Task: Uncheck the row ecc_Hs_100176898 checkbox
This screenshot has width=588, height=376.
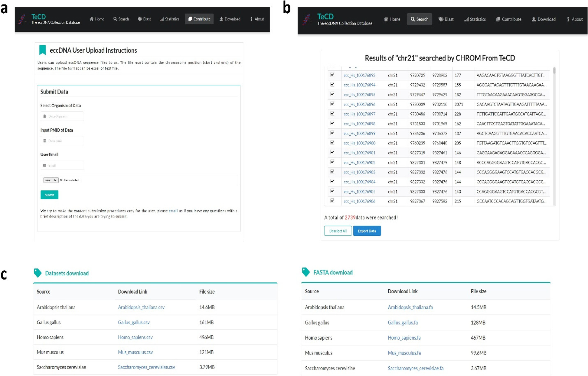Action: (x=332, y=123)
